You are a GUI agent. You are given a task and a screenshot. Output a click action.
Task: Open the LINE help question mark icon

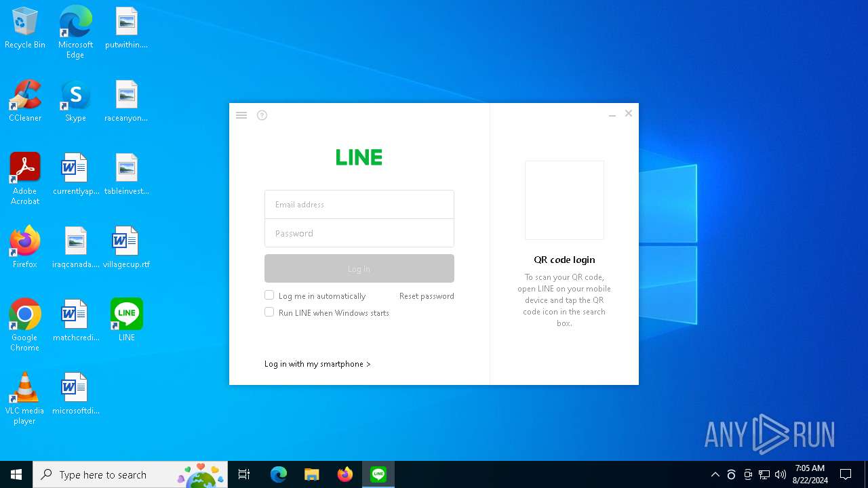(x=262, y=115)
